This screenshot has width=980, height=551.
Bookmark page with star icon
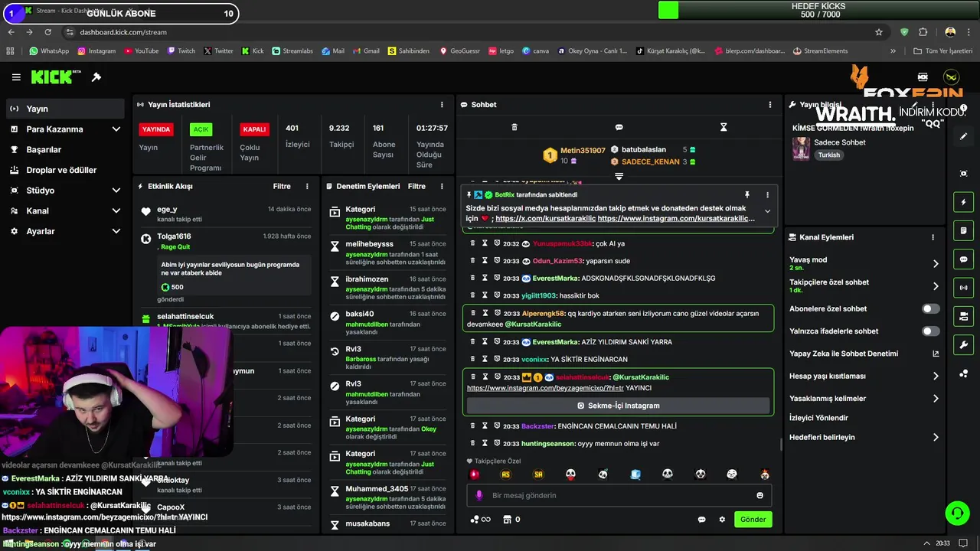pyautogui.click(x=879, y=32)
